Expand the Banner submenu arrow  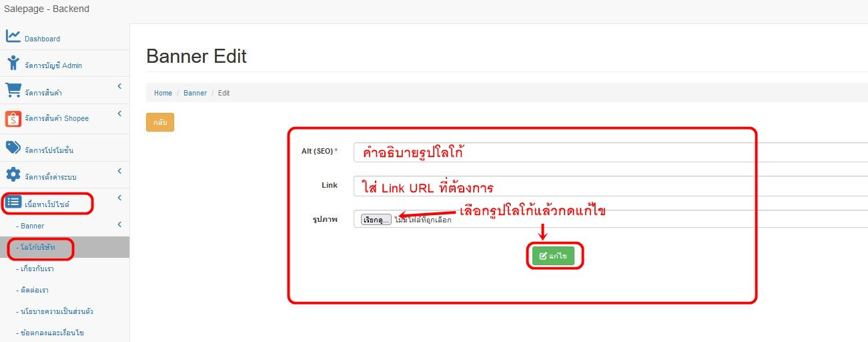tap(119, 224)
